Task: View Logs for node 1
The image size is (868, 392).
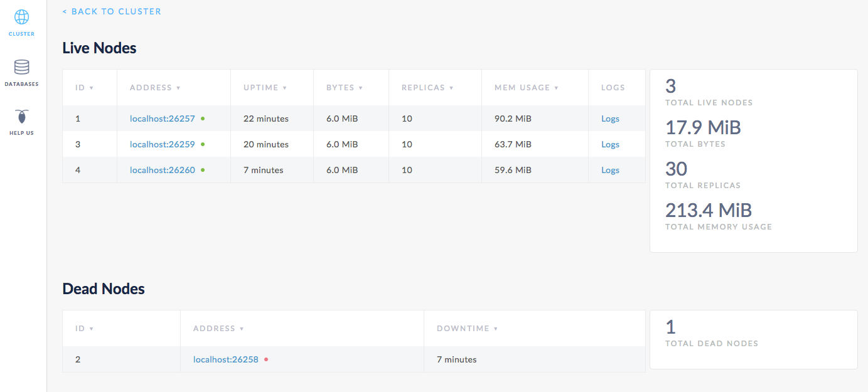Action: pos(610,118)
